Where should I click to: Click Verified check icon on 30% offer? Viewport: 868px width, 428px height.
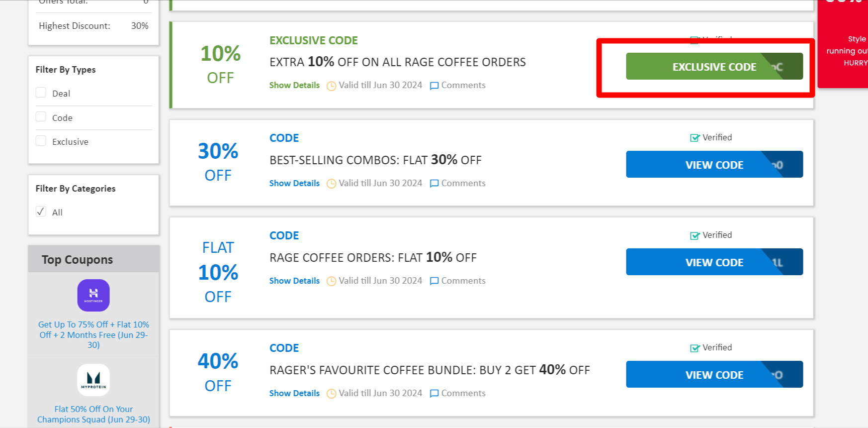point(694,138)
